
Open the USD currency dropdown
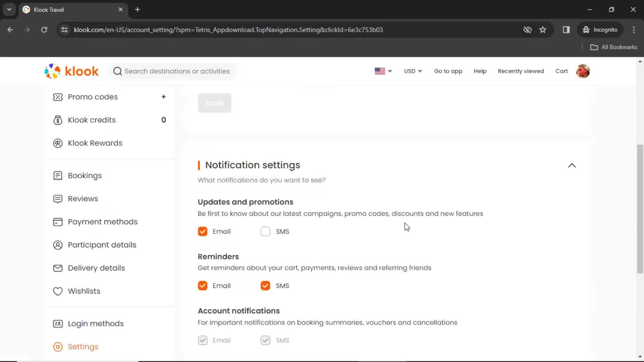point(413,71)
